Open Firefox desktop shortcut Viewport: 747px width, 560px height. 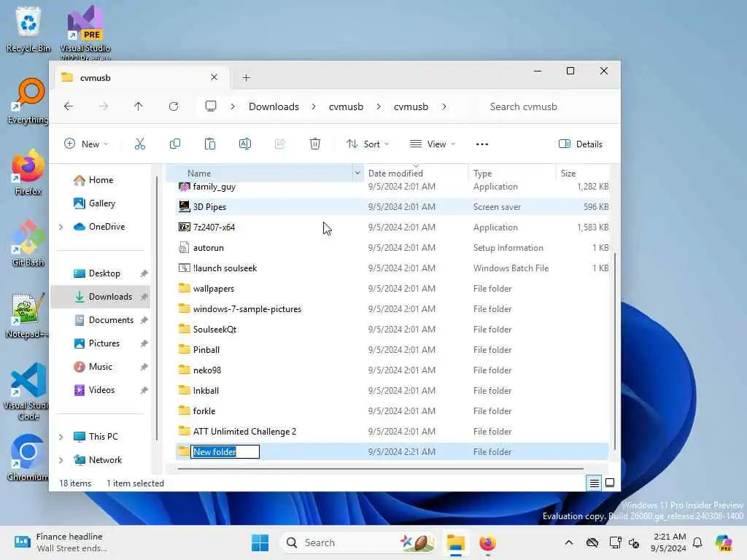pyautogui.click(x=28, y=172)
